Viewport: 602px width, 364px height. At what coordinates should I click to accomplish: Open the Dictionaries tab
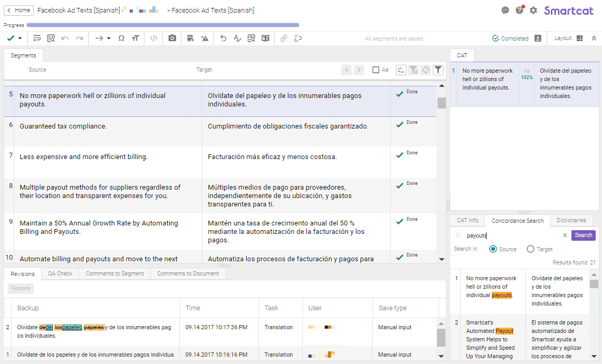click(571, 220)
